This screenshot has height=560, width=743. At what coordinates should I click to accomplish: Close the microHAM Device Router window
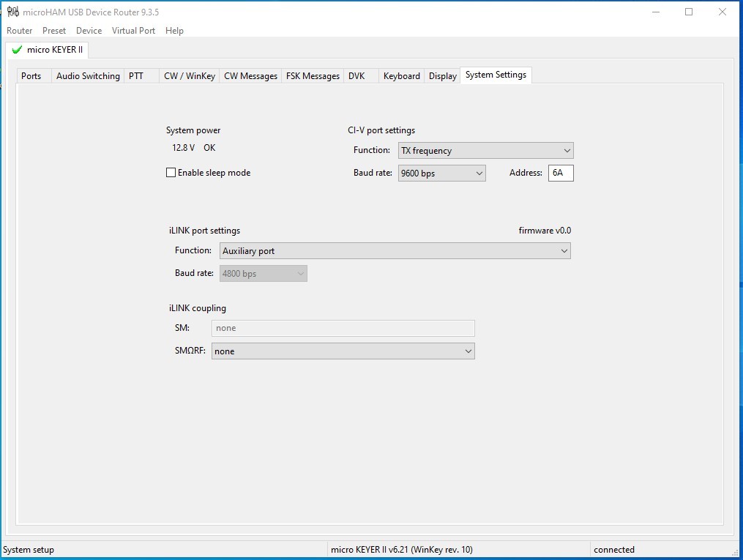click(x=723, y=12)
